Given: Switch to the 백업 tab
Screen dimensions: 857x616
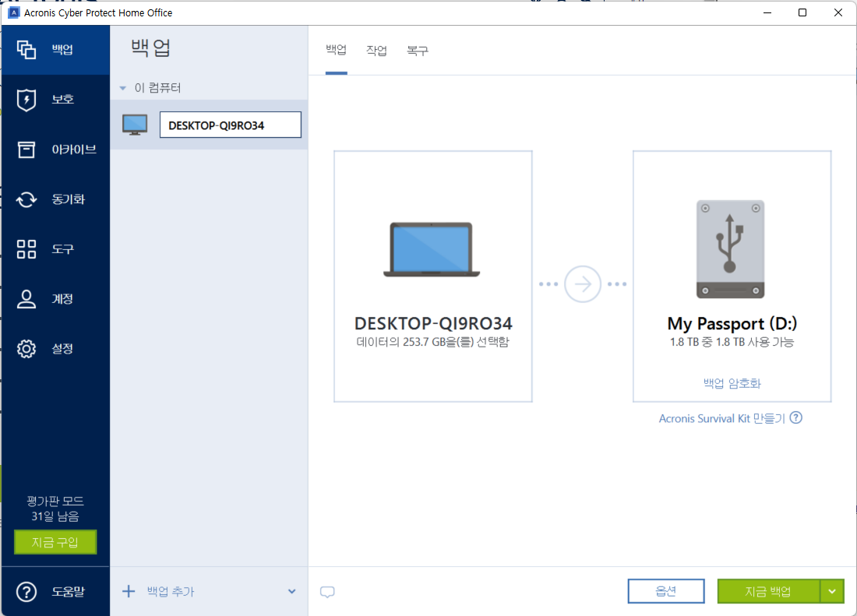Looking at the screenshot, I should point(336,51).
